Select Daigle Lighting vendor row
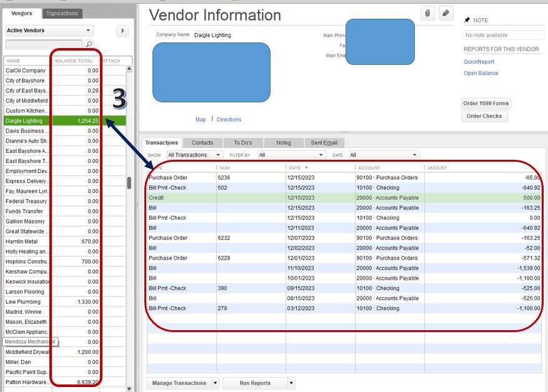Viewport: 548px width, 392px height. [64, 120]
